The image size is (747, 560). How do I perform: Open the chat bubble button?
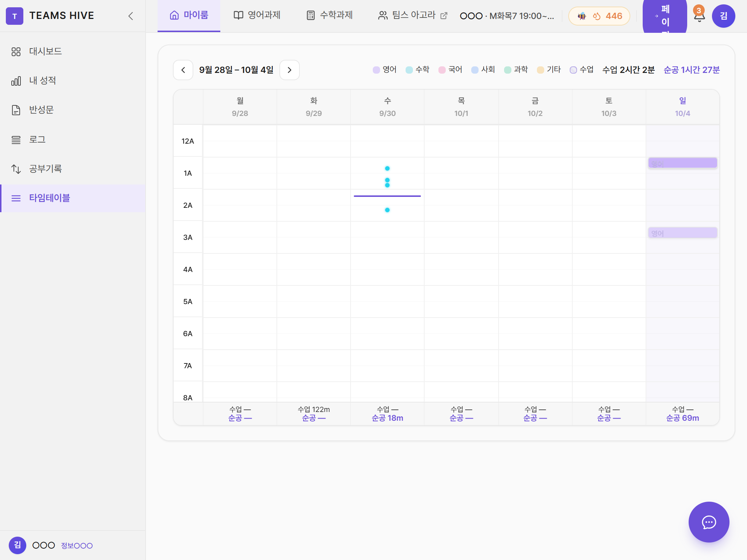click(709, 522)
